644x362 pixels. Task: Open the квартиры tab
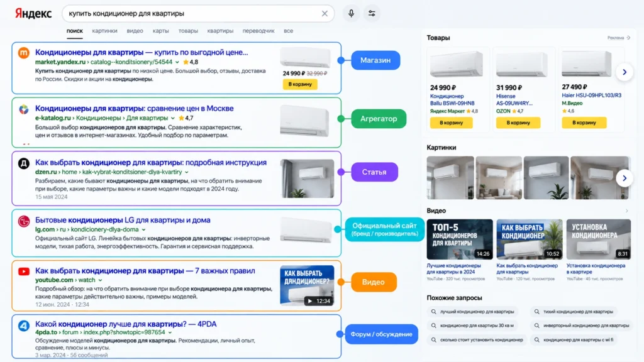coord(220,31)
